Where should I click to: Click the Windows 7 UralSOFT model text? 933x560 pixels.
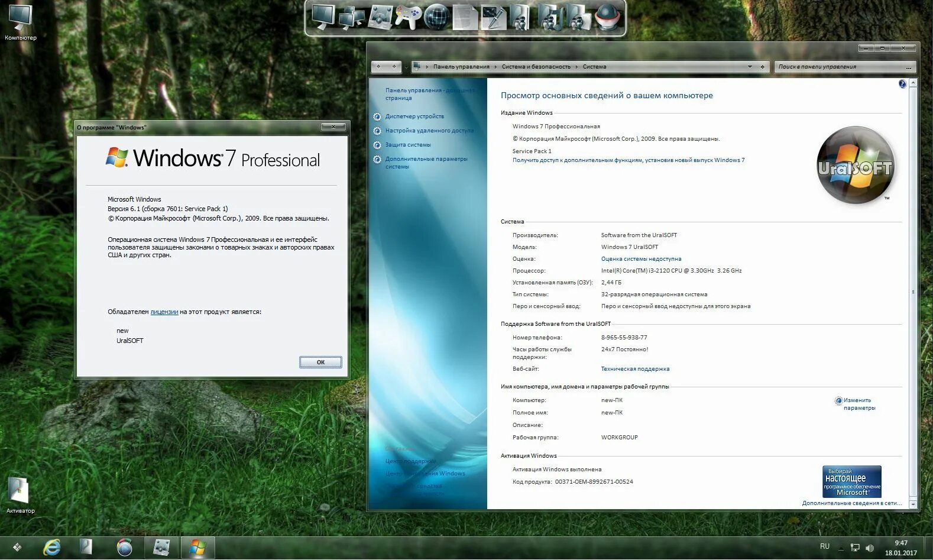point(629,247)
